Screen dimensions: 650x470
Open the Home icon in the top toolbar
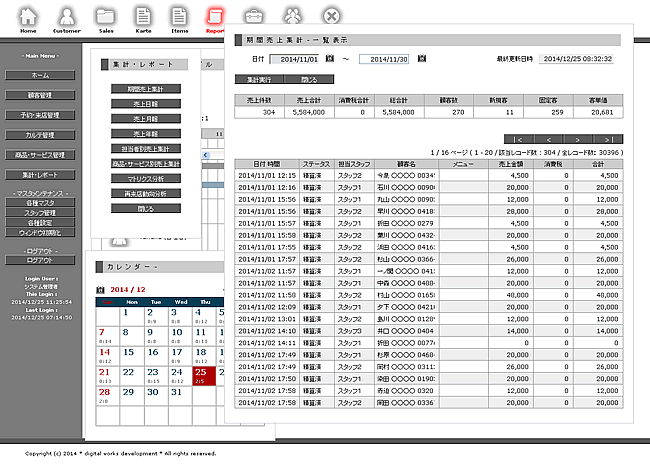28,19
